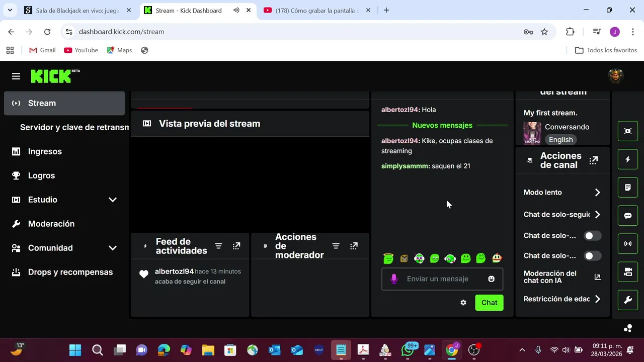This screenshot has width=644, height=362.
Task: Click the wrench icon in the right rail
Action: [x=628, y=300]
